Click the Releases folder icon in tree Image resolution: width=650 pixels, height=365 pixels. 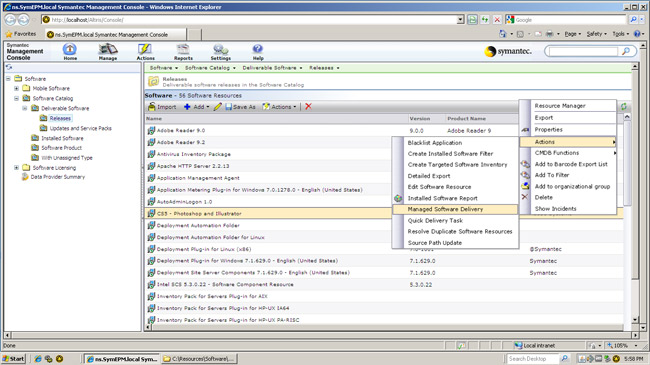pyautogui.click(x=43, y=118)
